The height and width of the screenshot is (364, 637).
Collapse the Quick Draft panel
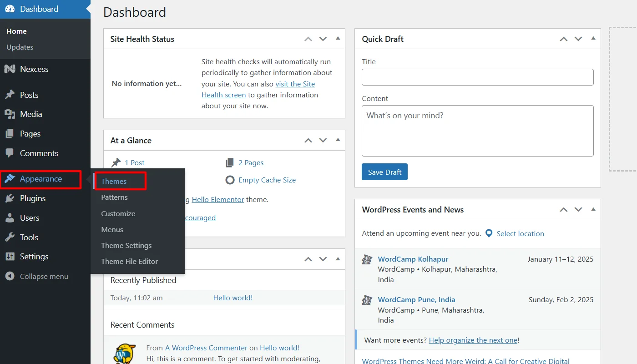tap(593, 39)
